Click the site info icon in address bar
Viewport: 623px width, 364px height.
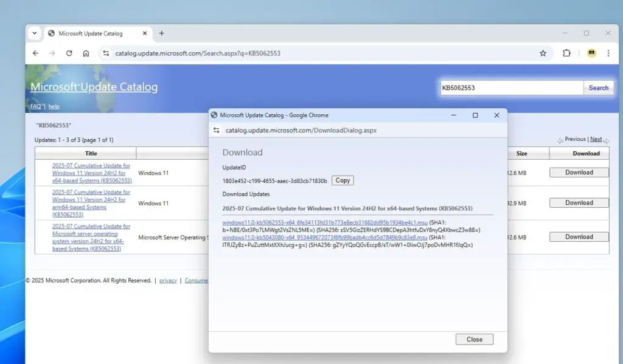[x=106, y=53]
